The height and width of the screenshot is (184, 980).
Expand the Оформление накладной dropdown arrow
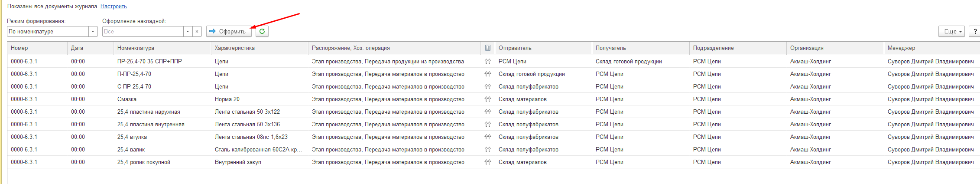click(188, 31)
